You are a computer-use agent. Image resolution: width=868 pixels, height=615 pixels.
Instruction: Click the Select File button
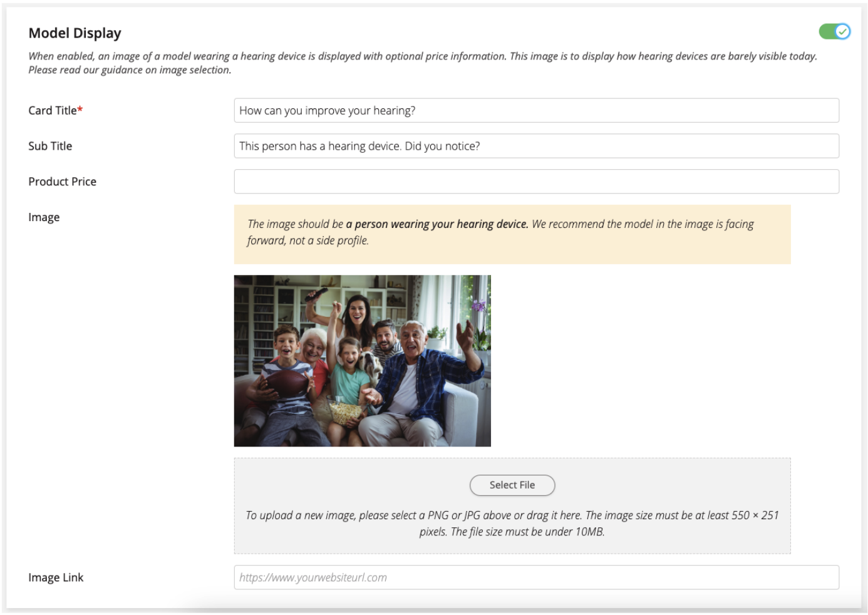[x=512, y=485]
